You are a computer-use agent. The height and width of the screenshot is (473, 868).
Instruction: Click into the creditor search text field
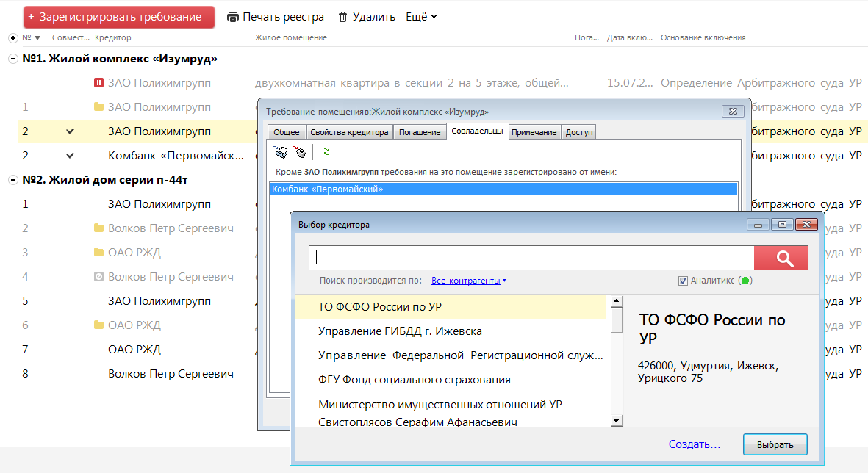(x=531, y=258)
